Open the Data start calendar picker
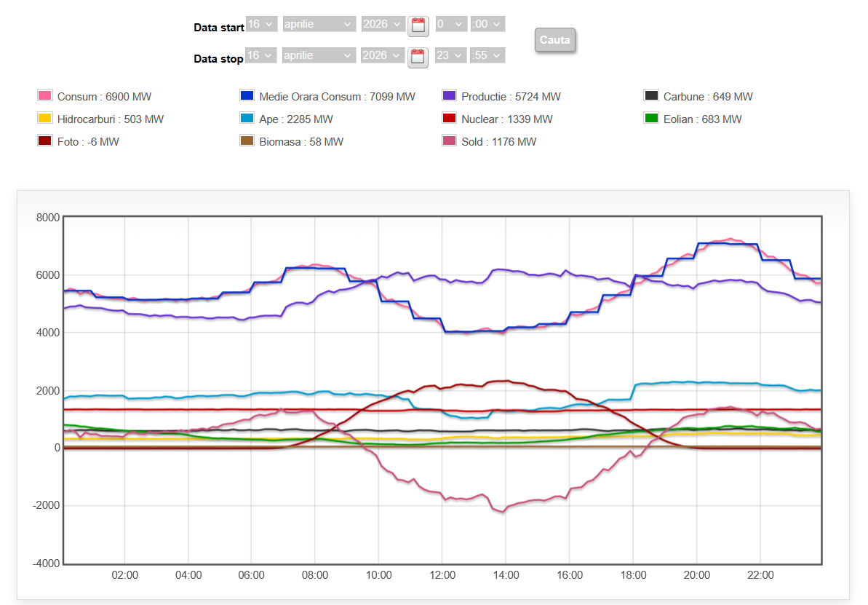868x605 pixels. click(x=418, y=26)
